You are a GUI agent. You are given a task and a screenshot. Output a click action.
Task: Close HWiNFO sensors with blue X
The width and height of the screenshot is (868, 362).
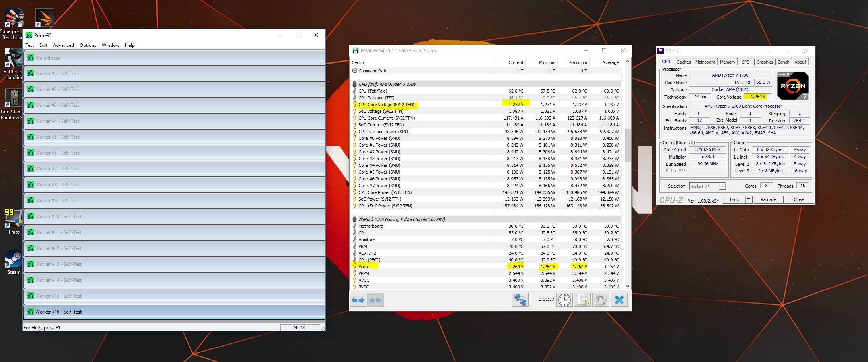(x=619, y=300)
